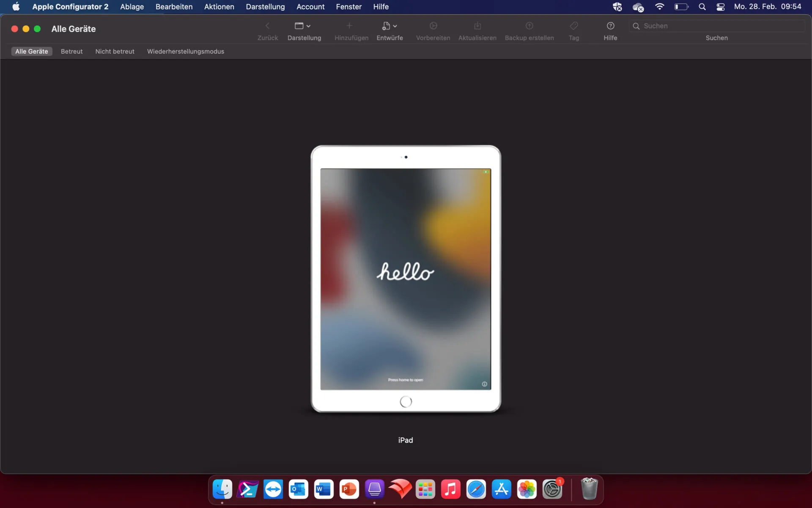Click the Zurück back arrow in toolbar
812x508 pixels.
point(267,26)
